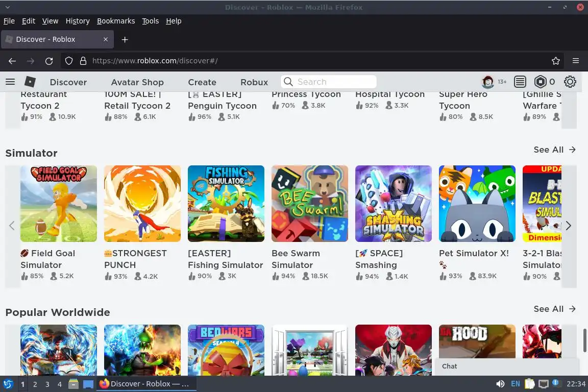Open the Create link
588x392 pixels.
pos(202,82)
